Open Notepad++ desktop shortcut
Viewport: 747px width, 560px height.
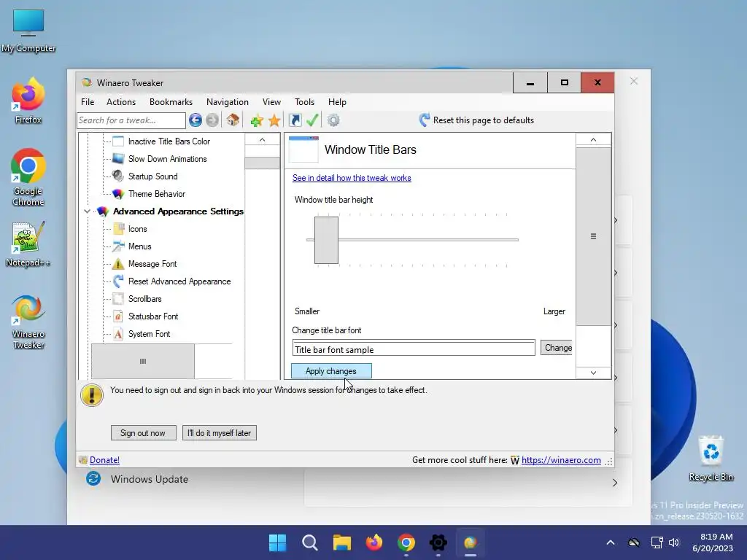pos(28,244)
